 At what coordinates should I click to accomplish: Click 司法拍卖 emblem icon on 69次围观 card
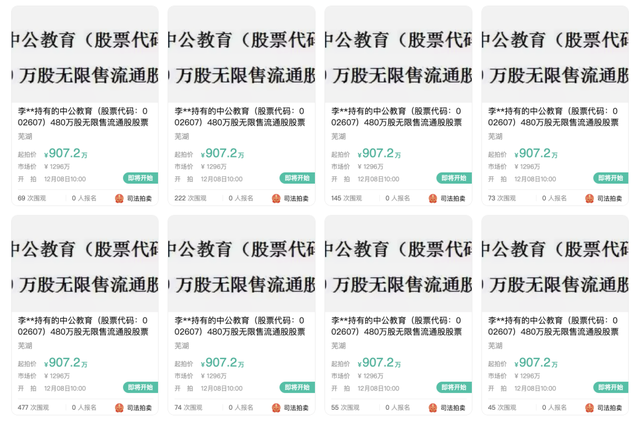pyautogui.click(x=119, y=198)
